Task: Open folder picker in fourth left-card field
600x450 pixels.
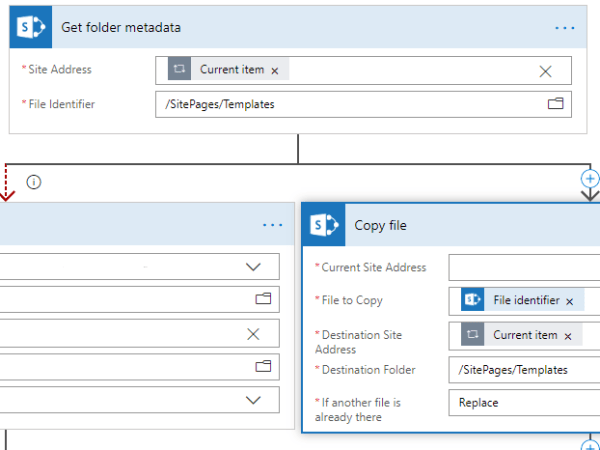Action: 263,366
